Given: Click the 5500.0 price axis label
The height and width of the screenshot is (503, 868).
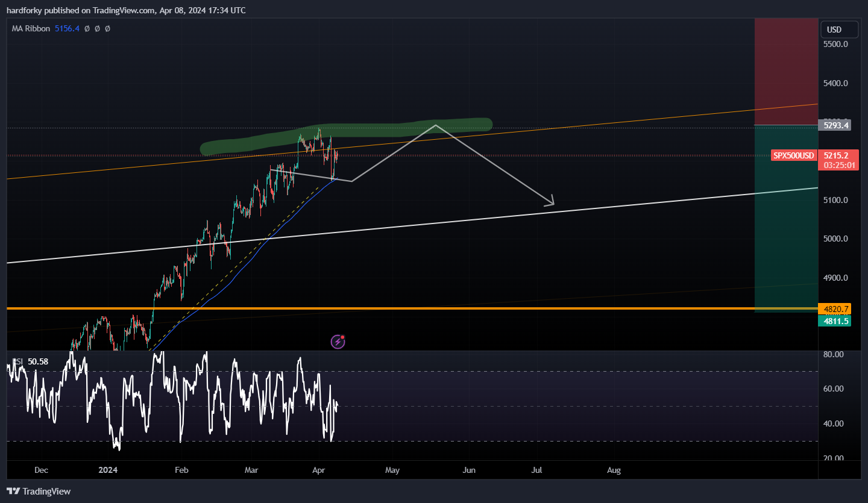Looking at the screenshot, I should pos(836,45).
